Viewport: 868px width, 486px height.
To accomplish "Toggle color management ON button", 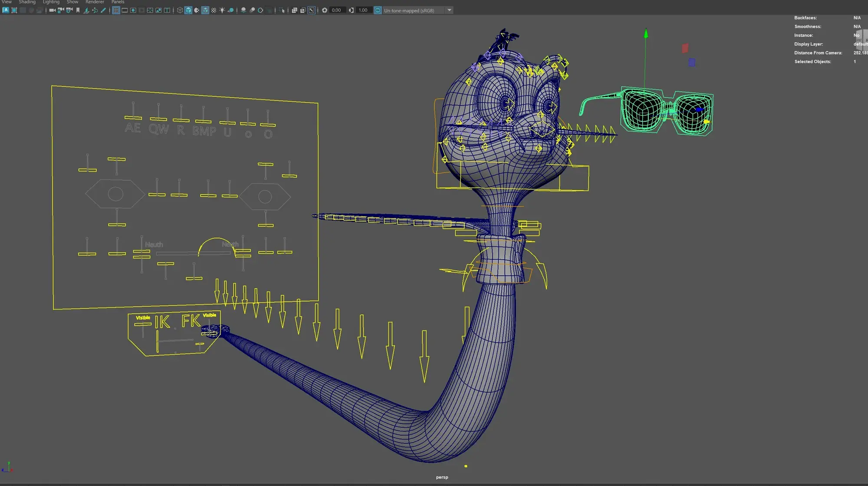I will pos(378,10).
